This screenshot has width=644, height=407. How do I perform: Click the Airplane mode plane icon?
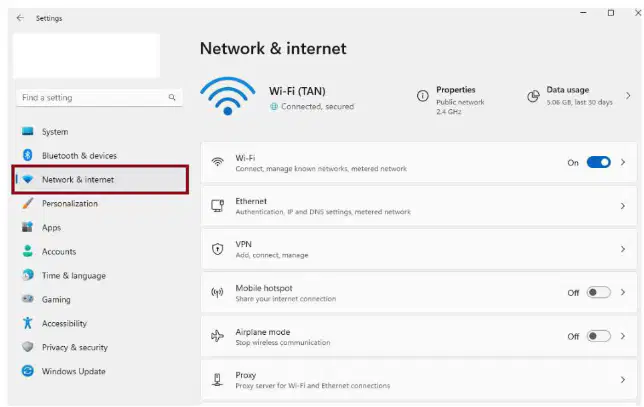coord(217,336)
